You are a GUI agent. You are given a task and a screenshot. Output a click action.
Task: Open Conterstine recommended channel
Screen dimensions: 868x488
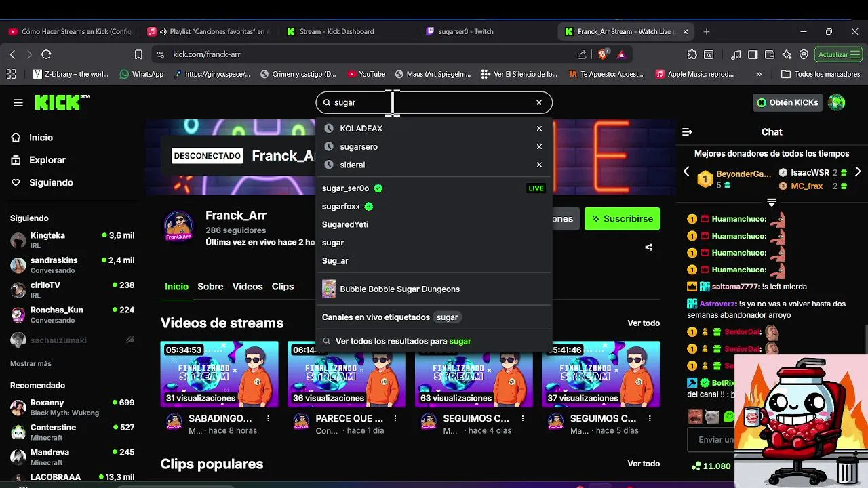(x=72, y=432)
